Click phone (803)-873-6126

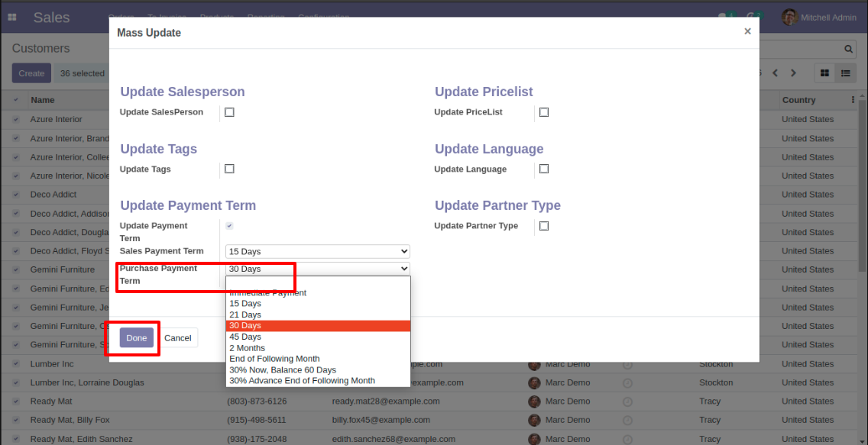pos(257,401)
